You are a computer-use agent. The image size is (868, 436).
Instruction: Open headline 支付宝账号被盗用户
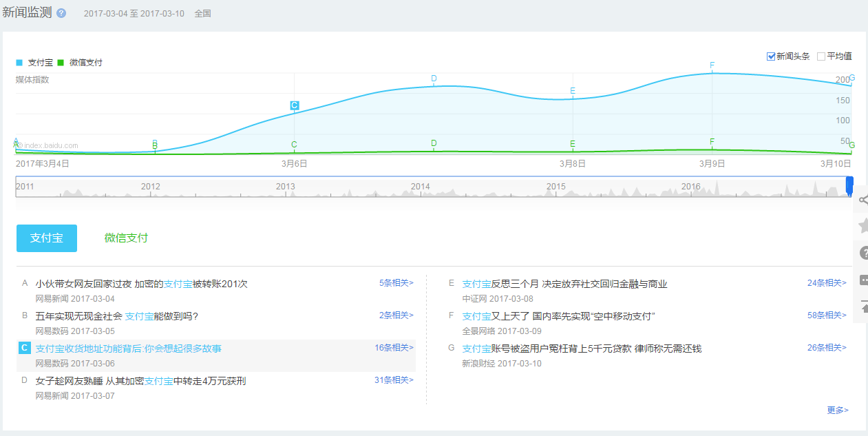pyautogui.click(x=582, y=349)
